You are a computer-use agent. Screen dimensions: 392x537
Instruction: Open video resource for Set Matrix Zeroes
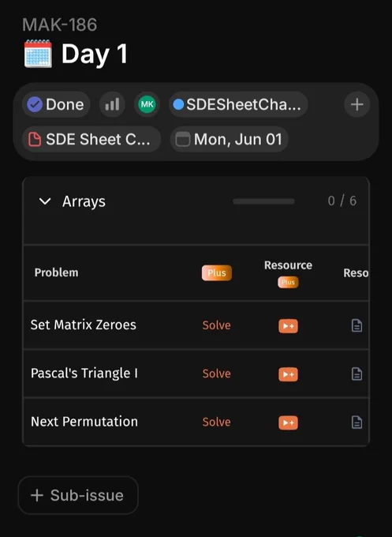pyautogui.click(x=288, y=326)
